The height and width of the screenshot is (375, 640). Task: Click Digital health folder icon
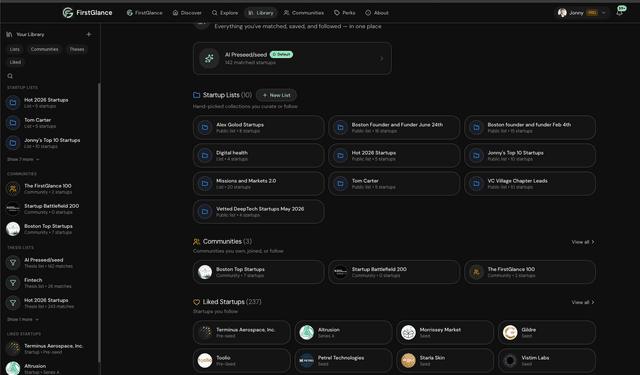coord(205,155)
